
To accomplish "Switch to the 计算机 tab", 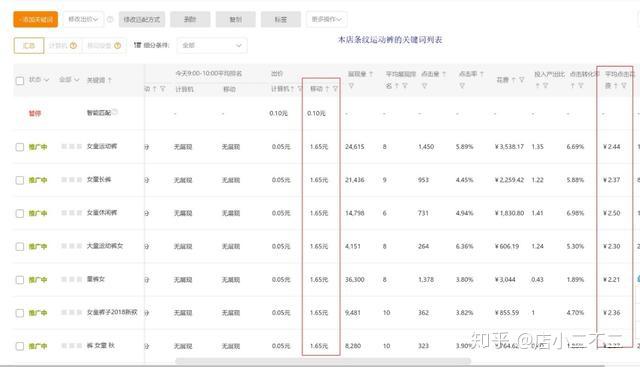I will coord(62,45).
